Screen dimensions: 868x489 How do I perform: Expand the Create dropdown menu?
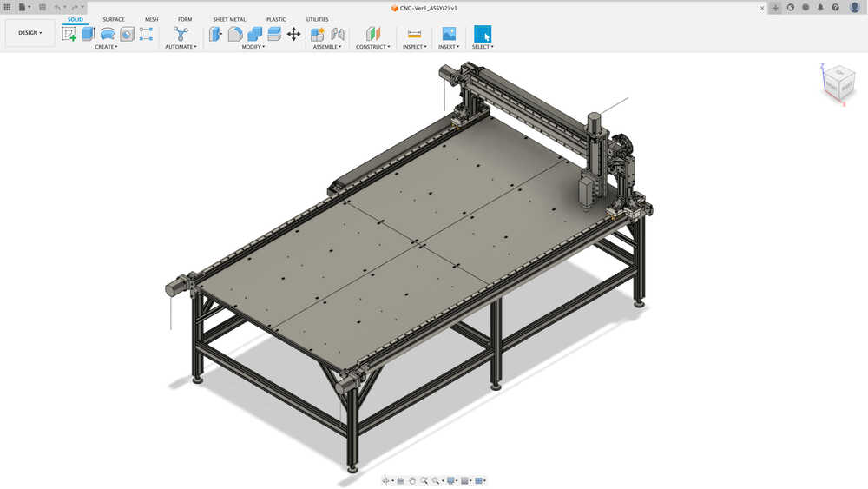106,47
